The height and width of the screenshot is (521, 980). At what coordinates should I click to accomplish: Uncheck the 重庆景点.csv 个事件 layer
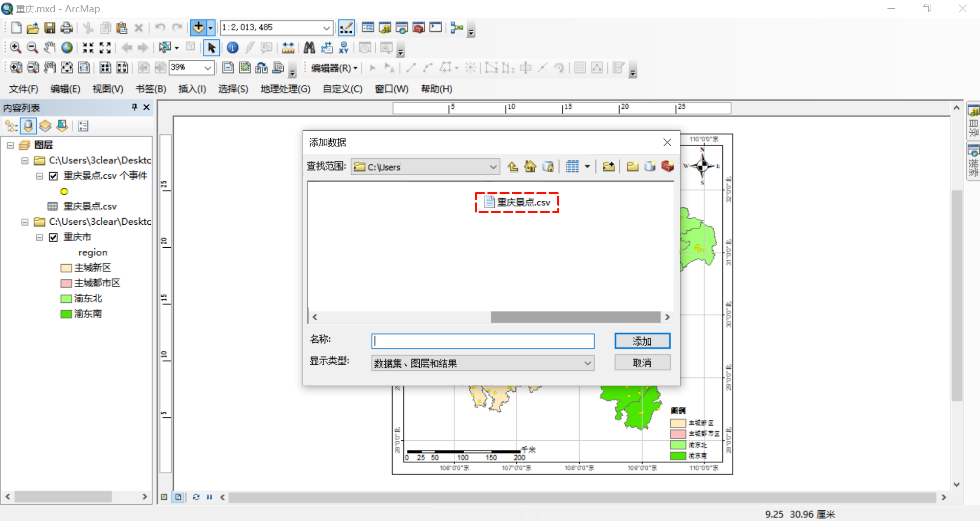(54, 176)
